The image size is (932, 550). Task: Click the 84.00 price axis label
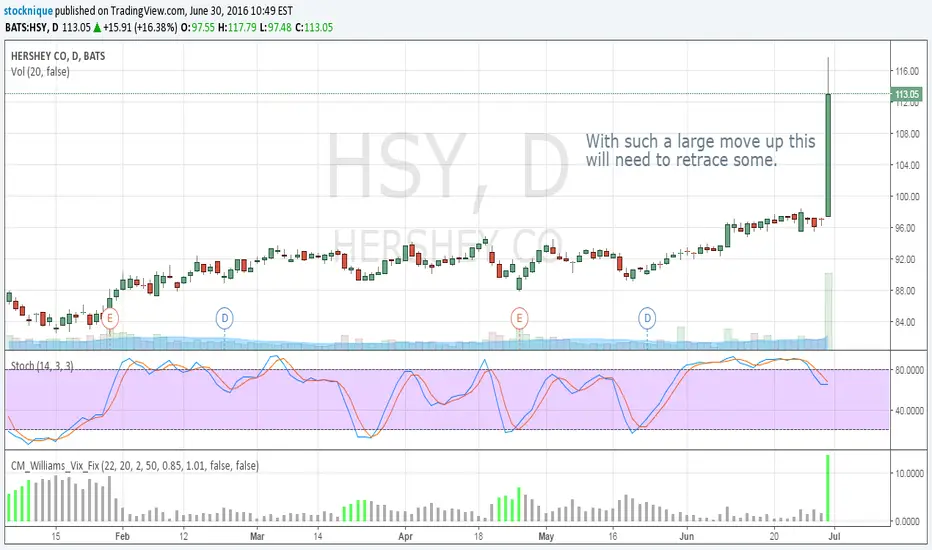coord(907,322)
